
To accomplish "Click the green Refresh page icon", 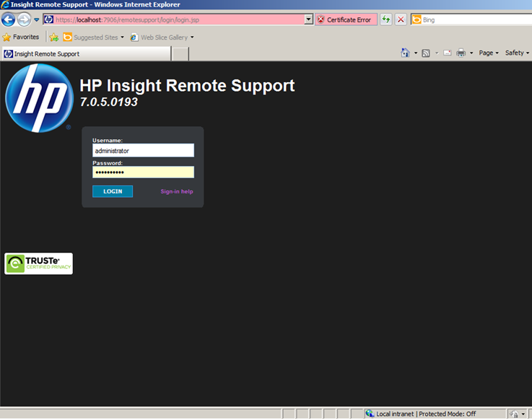I will (x=385, y=19).
